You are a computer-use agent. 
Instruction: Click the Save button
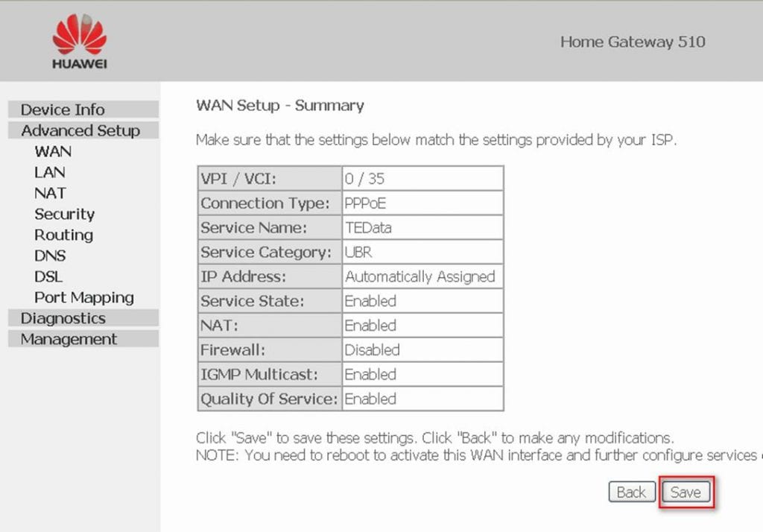[x=685, y=492]
